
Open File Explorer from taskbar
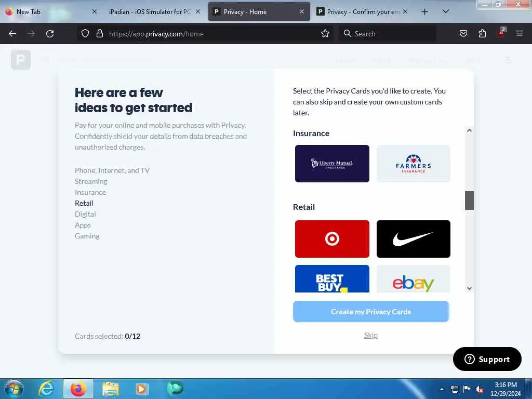click(x=110, y=389)
